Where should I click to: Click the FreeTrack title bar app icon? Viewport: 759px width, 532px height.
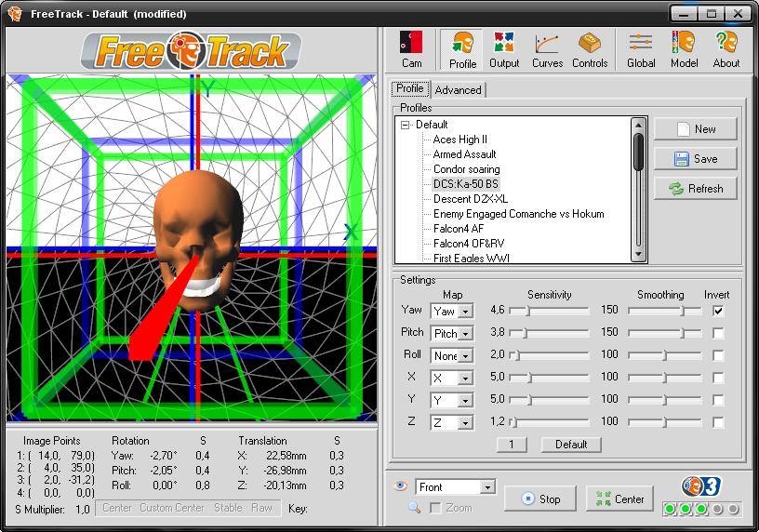15,13
